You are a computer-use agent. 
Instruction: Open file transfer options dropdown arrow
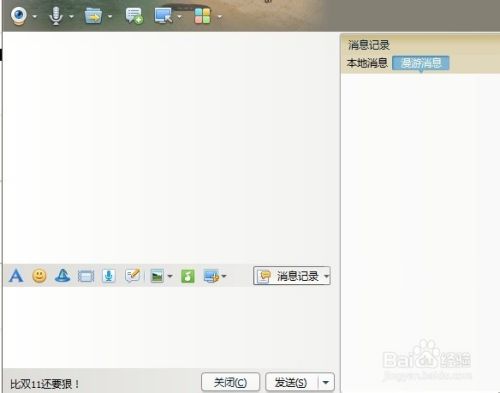[110, 16]
